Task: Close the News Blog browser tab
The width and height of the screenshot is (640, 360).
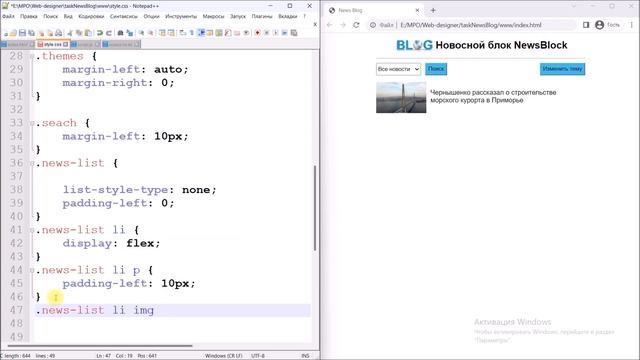Action: coord(417,10)
